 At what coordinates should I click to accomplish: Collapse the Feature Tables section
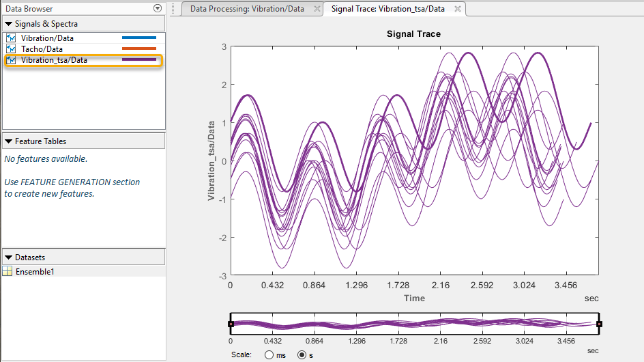[8, 141]
